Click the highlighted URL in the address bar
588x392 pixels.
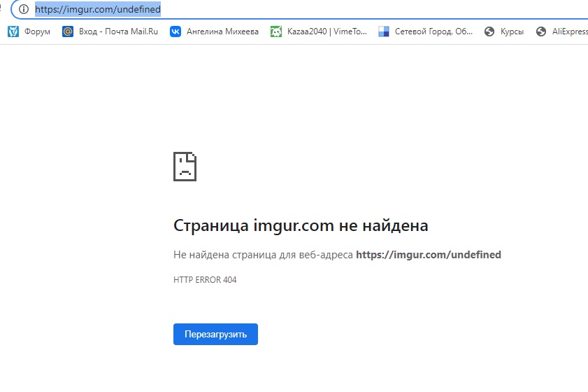tap(98, 10)
